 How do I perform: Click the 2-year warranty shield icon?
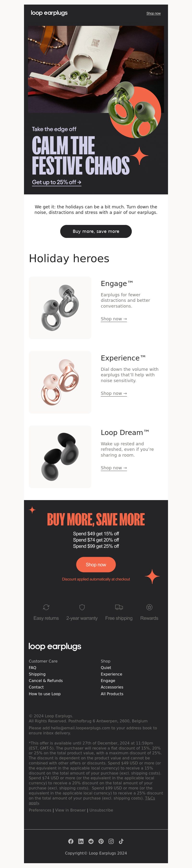82,607
